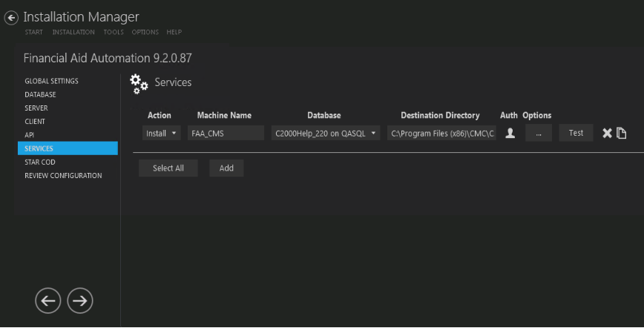Open the INSTALLATION menu
Screen dimensions: 644x328
[x=73, y=32]
